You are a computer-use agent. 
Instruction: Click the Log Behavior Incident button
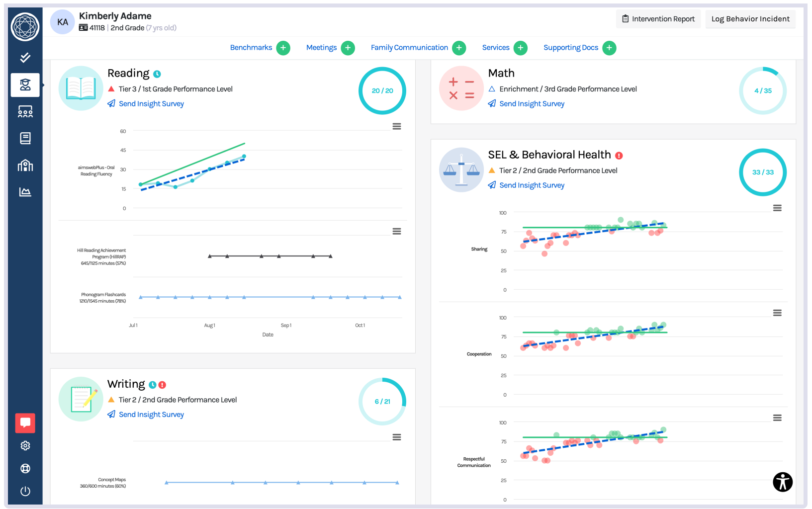tap(750, 19)
